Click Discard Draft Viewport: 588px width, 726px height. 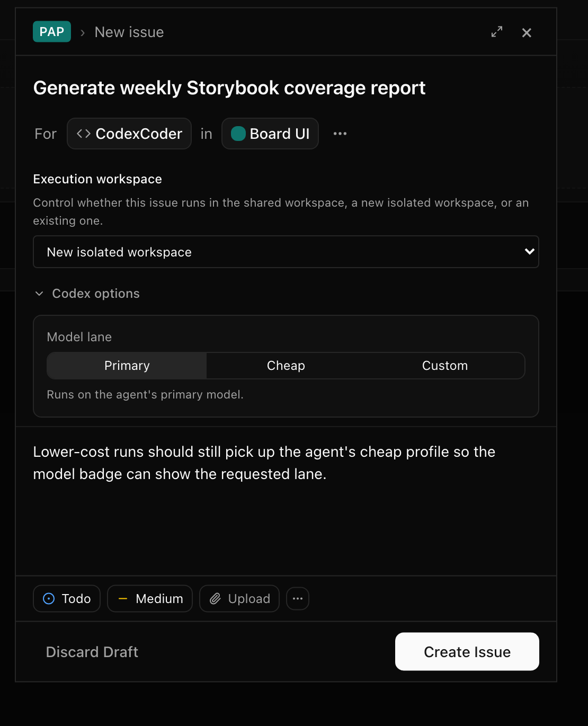pyautogui.click(x=92, y=652)
